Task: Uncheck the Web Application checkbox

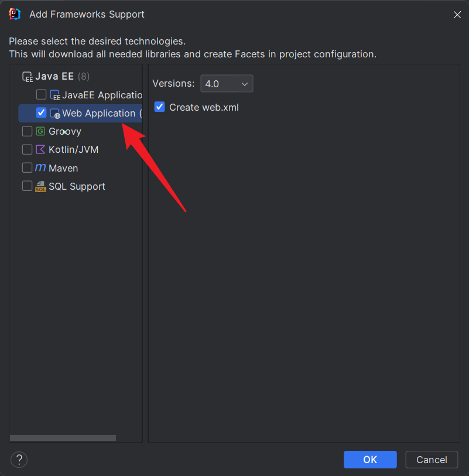Action: tap(41, 112)
